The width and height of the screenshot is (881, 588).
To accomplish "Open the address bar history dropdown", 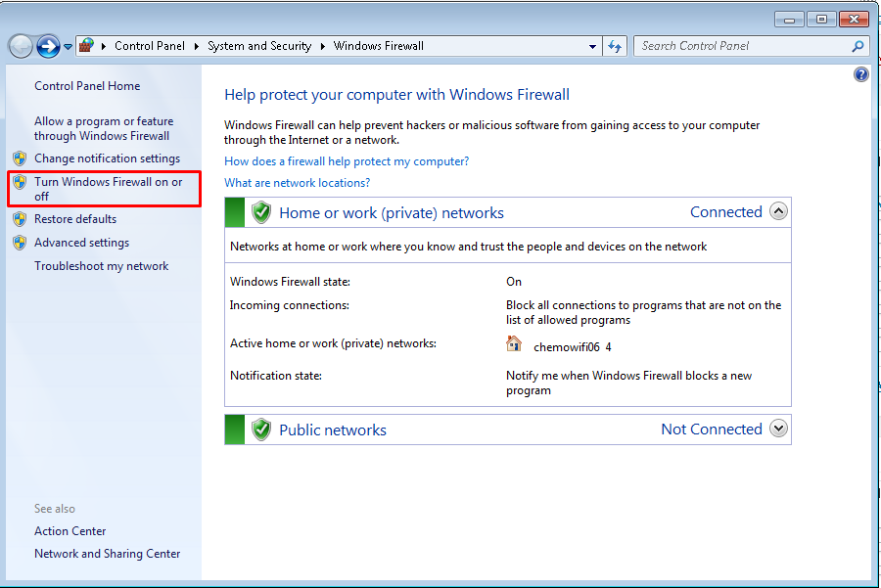I will pos(593,46).
